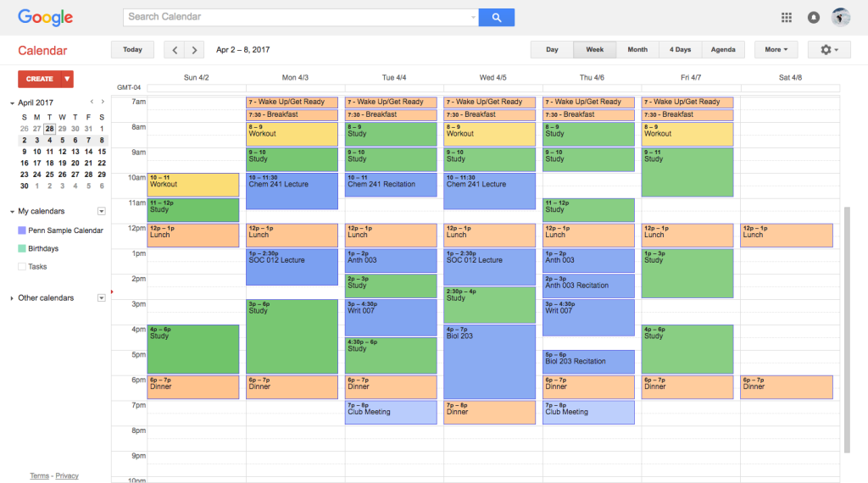Go to previous week with left arrow
The height and width of the screenshot is (483, 868).
(x=175, y=50)
